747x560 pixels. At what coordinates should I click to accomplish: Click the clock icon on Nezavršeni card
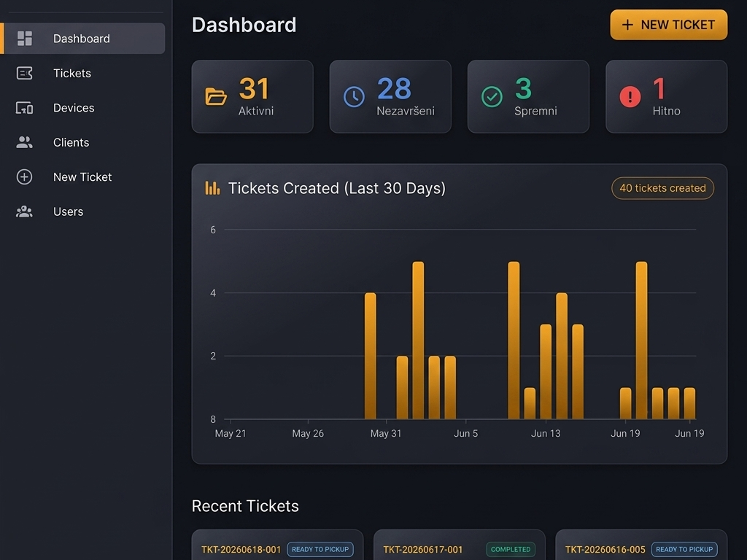point(354,97)
